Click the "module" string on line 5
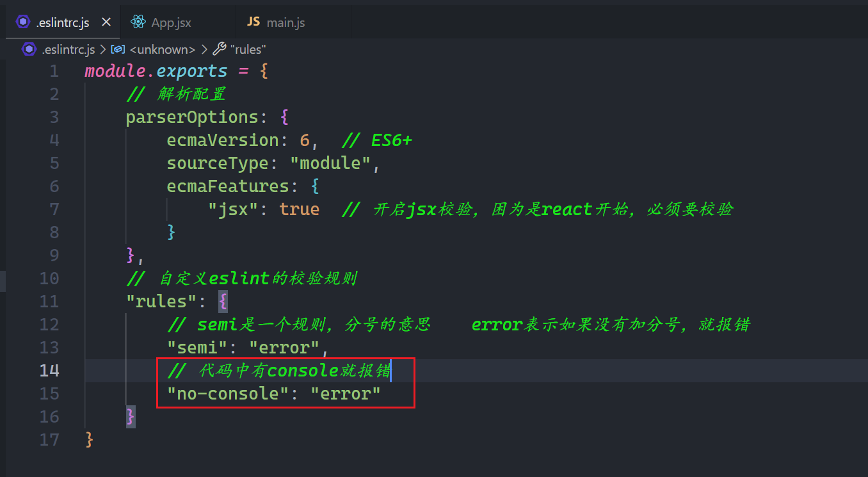Image resolution: width=868 pixels, height=477 pixels. coord(331,163)
